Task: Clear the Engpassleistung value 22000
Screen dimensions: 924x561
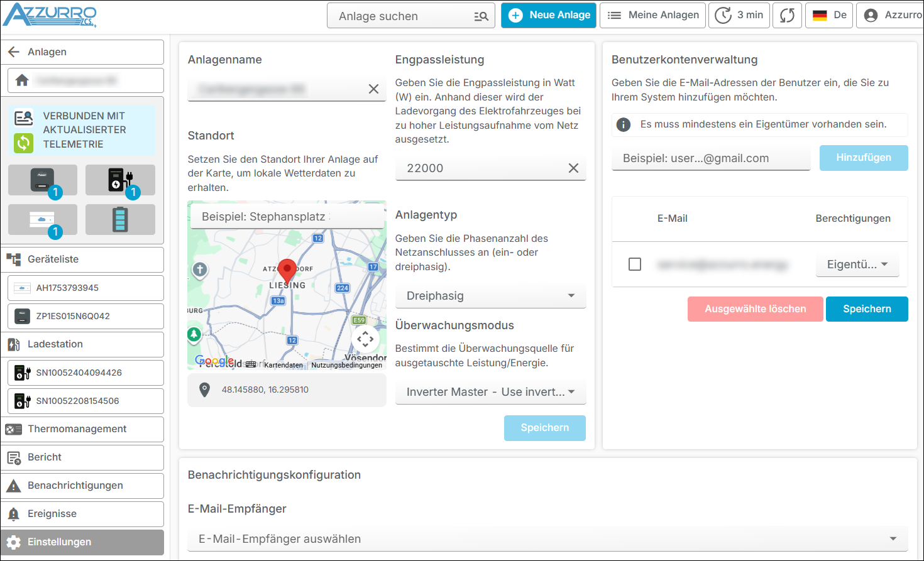Action: tap(573, 168)
